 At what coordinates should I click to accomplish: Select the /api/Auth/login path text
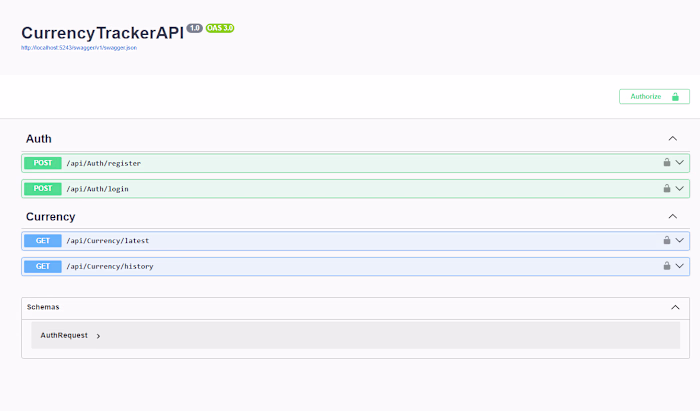pyautogui.click(x=97, y=189)
